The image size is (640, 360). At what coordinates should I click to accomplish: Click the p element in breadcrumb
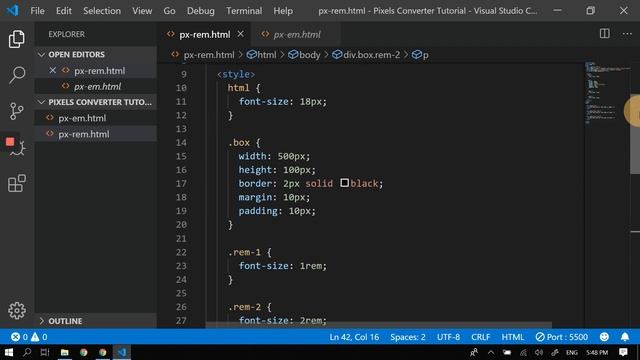tap(420, 55)
